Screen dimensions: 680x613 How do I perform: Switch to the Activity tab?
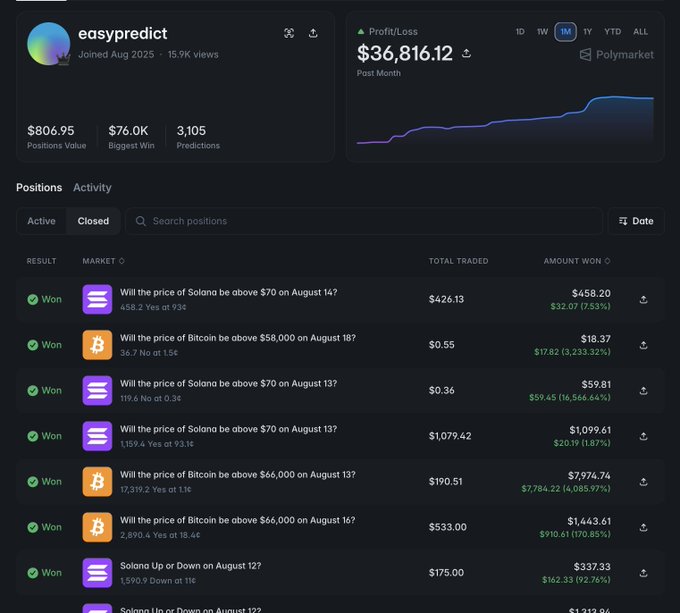[x=92, y=188]
